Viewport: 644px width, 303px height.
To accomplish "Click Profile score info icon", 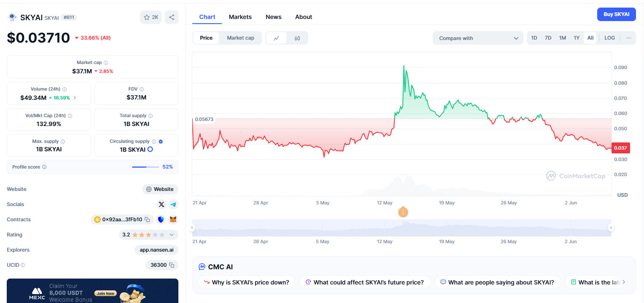I will (44, 167).
